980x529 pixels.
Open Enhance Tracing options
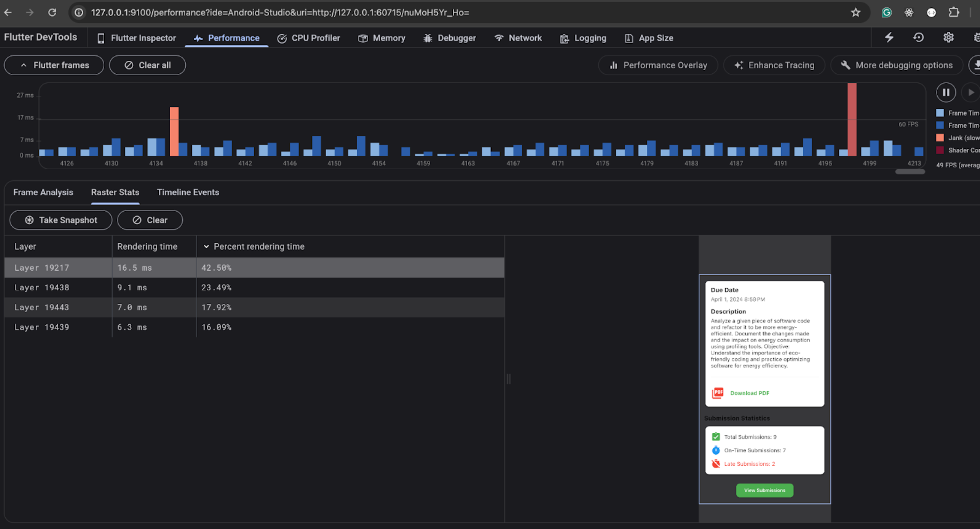point(774,65)
